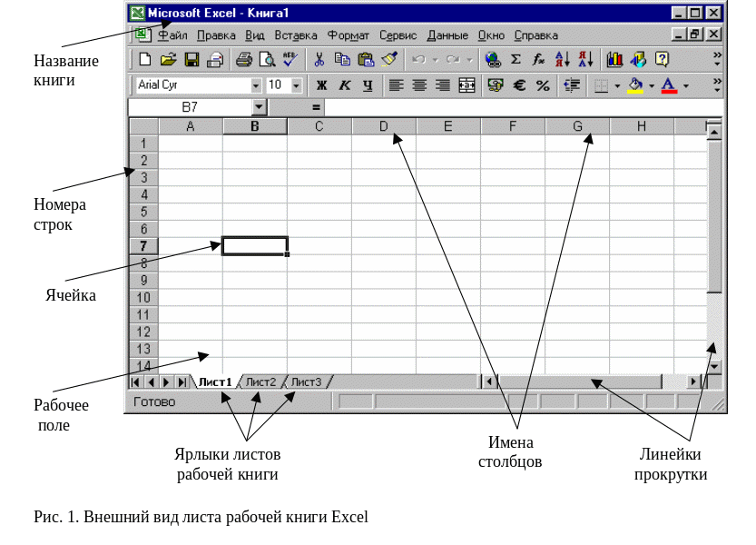The width and height of the screenshot is (756, 545).
Task: Switch to the Лист2 sheet tab
Action: click(x=260, y=381)
